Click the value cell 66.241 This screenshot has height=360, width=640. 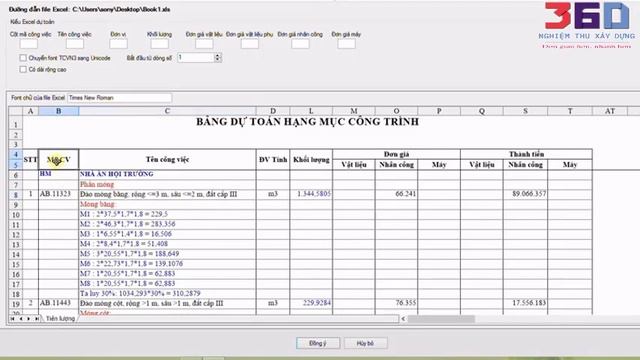[x=396, y=194]
